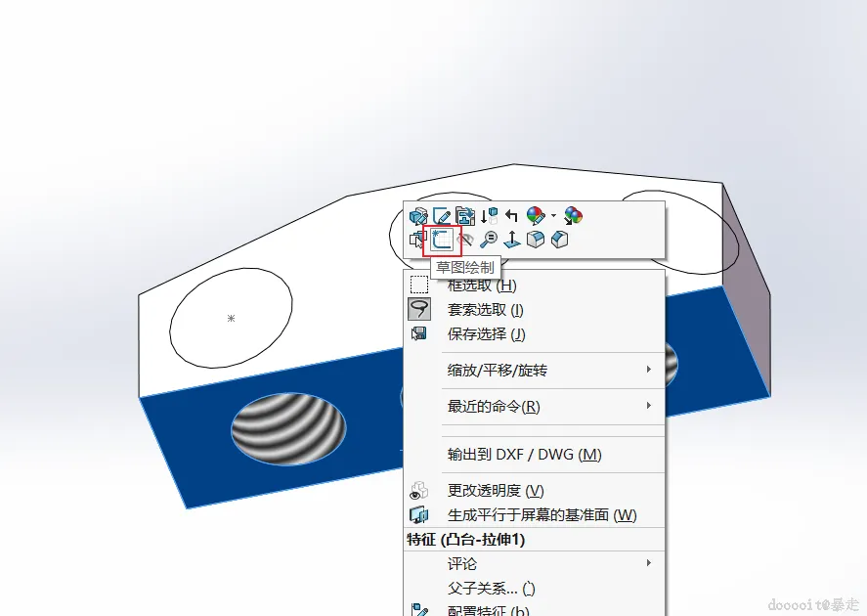Click the lasso selection icon

(x=419, y=309)
